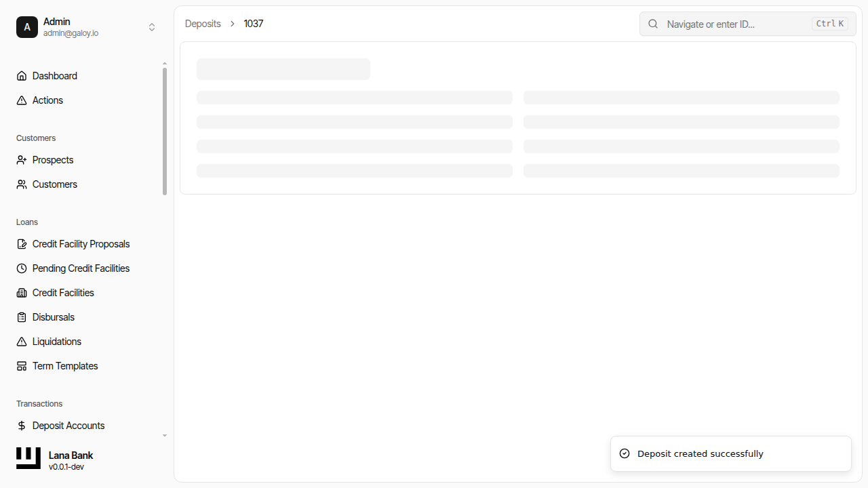
Task: Click the Deposit Accounts dollar icon
Action: [x=22, y=426]
